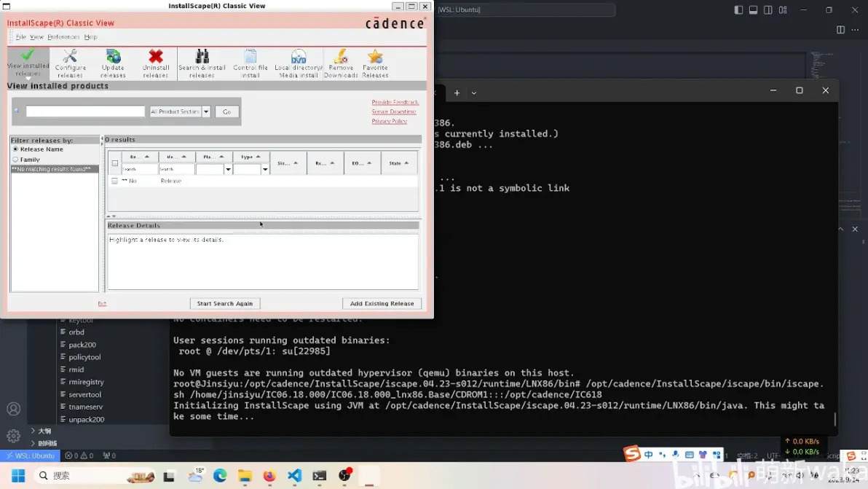
Task: Open File Explorer from the taskbar
Action: pyautogui.click(x=245, y=476)
